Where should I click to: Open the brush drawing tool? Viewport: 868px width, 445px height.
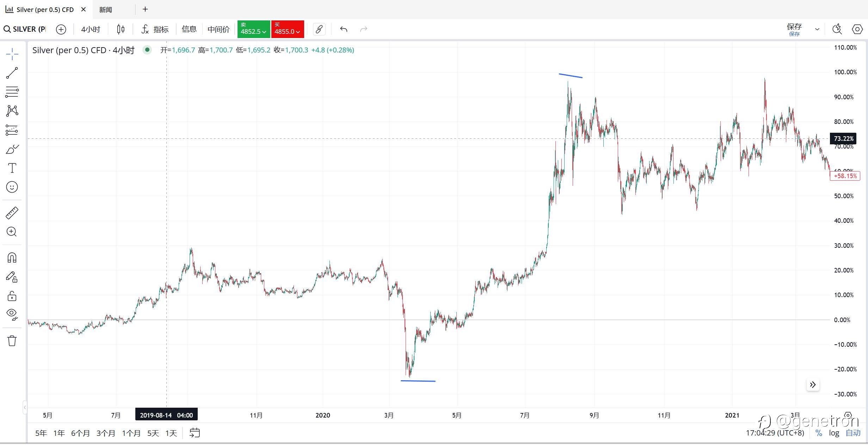[x=12, y=149]
